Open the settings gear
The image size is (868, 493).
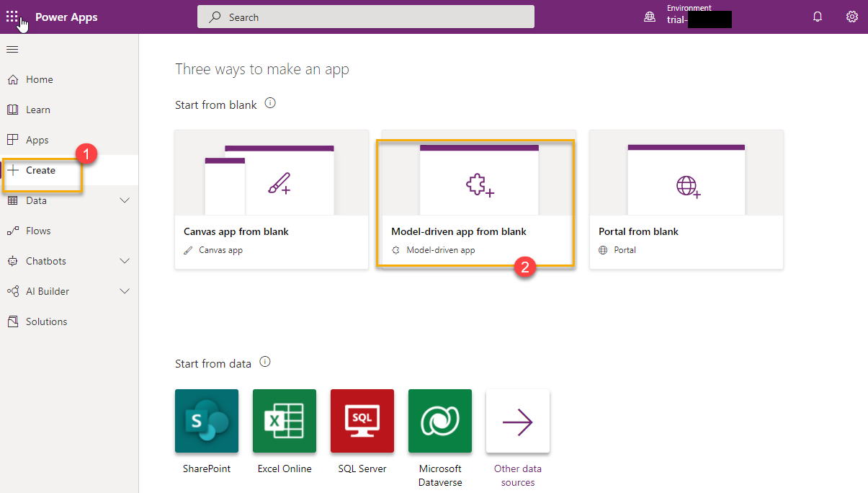point(852,17)
